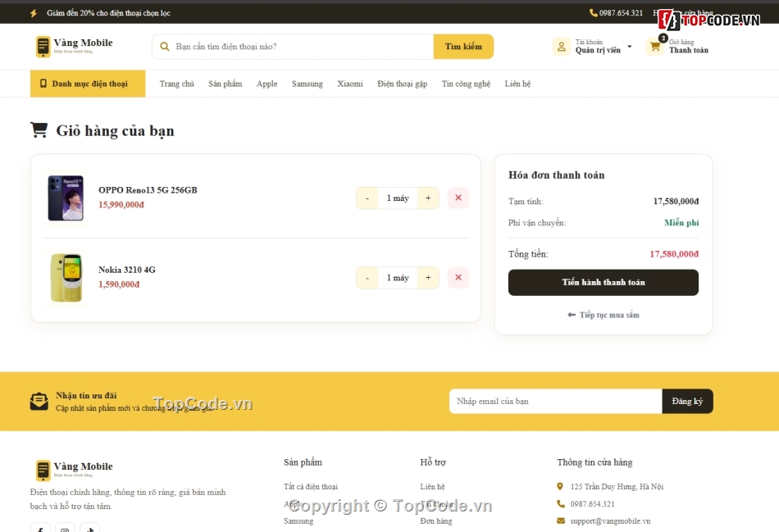
Task: Click the left arrow icon before Tiếp tục mua sắm
Action: (x=572, y=315)
